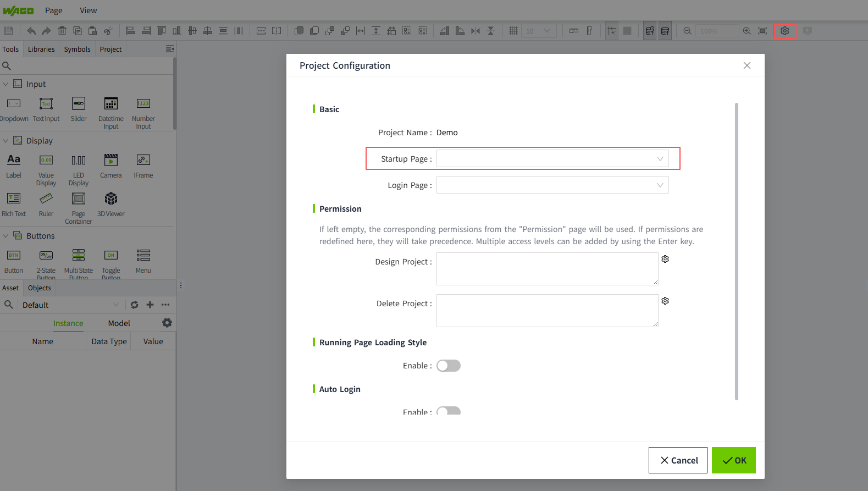The width and height of the screenshot is (868, 491).
Task: Switch to the Model tab
Action: [119, 323]
